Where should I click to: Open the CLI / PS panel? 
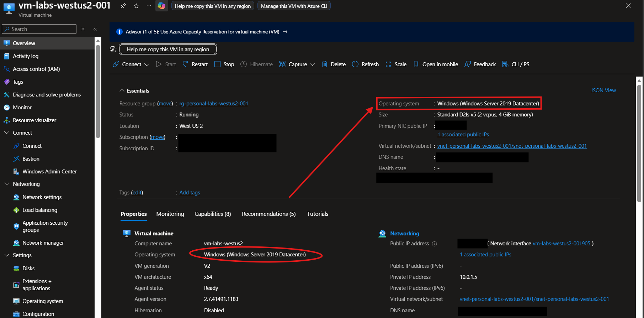tap(516, 64)
